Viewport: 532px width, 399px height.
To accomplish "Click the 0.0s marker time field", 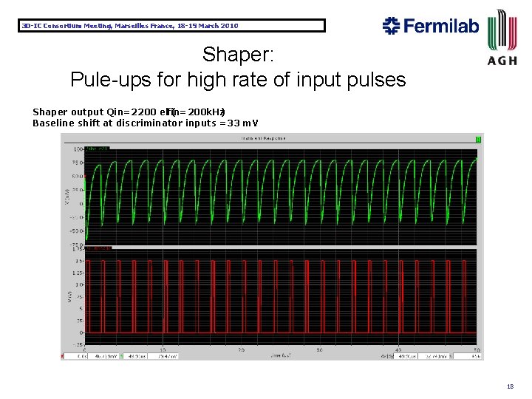I will 75,356.
